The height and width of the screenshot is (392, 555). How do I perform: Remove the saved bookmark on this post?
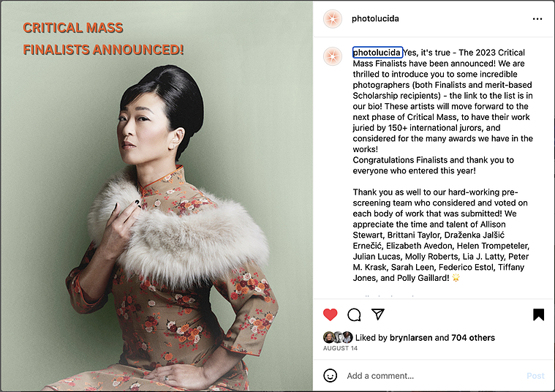[538, 314]
